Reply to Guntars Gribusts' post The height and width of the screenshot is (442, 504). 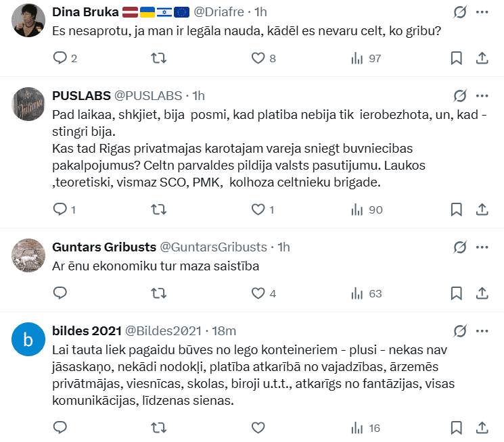click(x=60, y=293)
